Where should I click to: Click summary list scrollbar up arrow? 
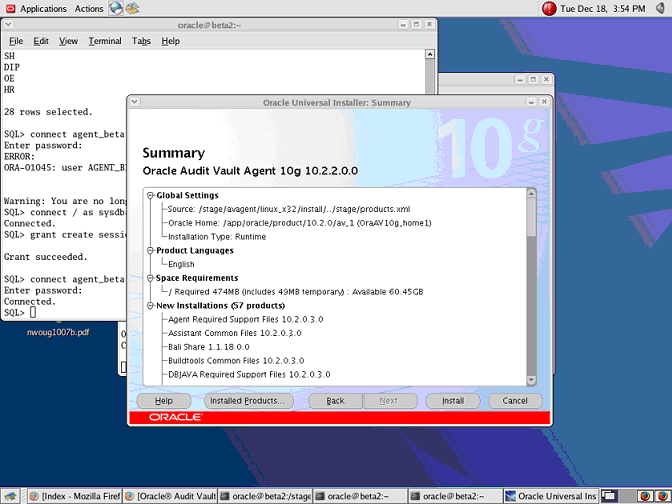531,193
